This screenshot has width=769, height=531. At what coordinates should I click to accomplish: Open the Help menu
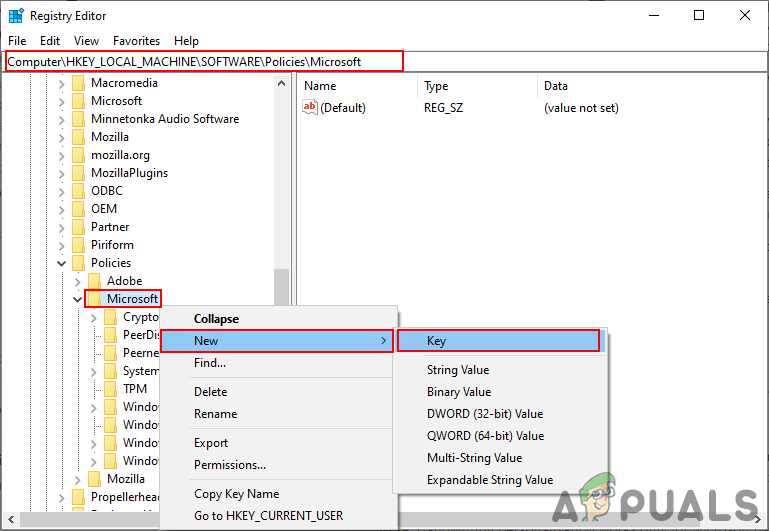(186, 41)
